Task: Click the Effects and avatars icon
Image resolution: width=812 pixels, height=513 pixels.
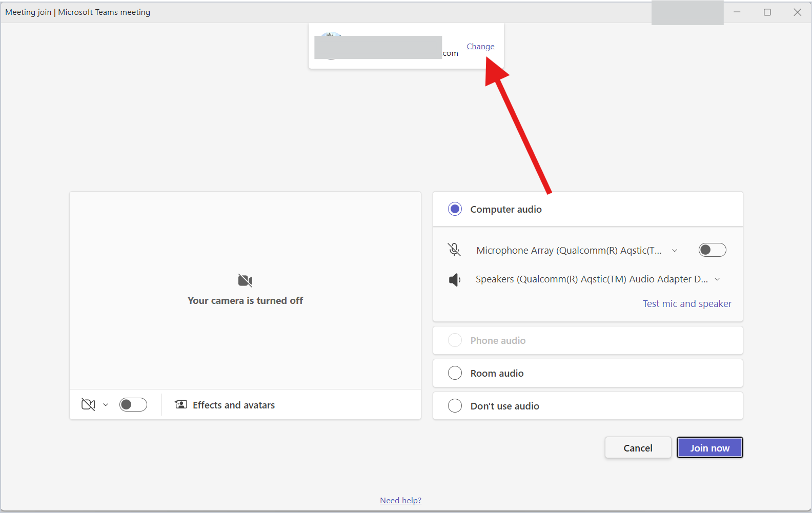Action: 181,404
